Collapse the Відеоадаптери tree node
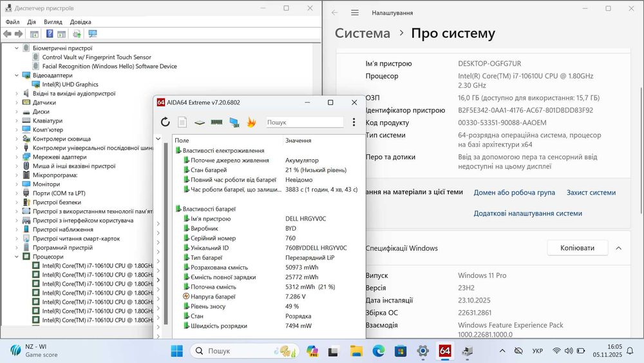Image resolution: width=644 pixels, height=363 pixels. pyautogui.click(x=17, y=75)
